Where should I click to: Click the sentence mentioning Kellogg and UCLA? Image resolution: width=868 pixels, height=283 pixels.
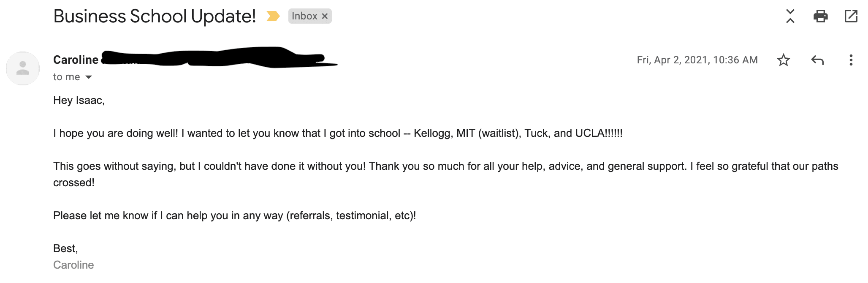338,133
